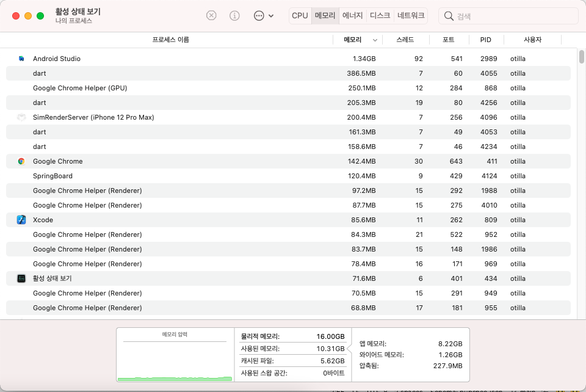Select Chrome Helper (Renderer) using 84.3MB
Viewport: 586px width, 392px height.
[x=288, y=234]
